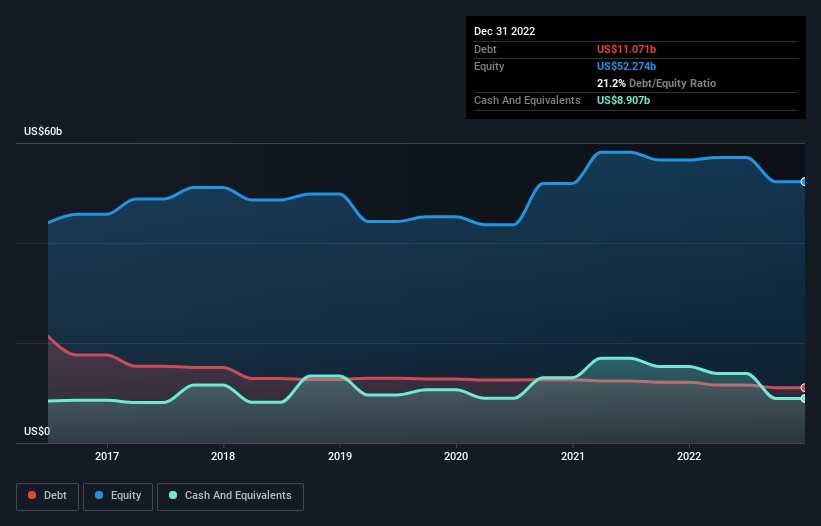
Task: Toggle the Debt series legend button
Action: 48,496
